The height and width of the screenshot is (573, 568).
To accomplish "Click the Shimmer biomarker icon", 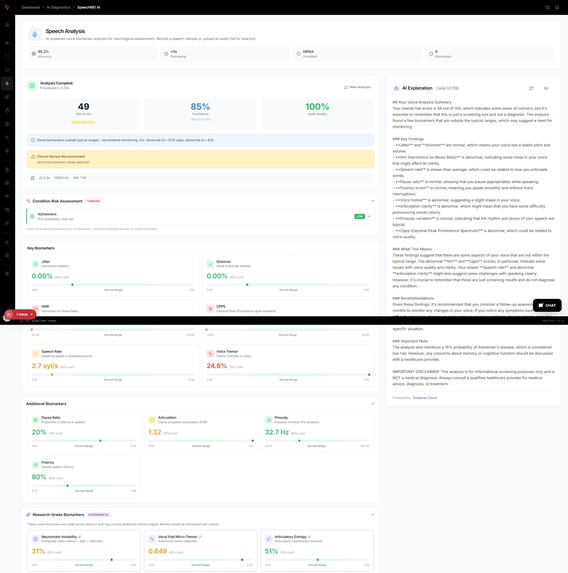I will point(210,263).
